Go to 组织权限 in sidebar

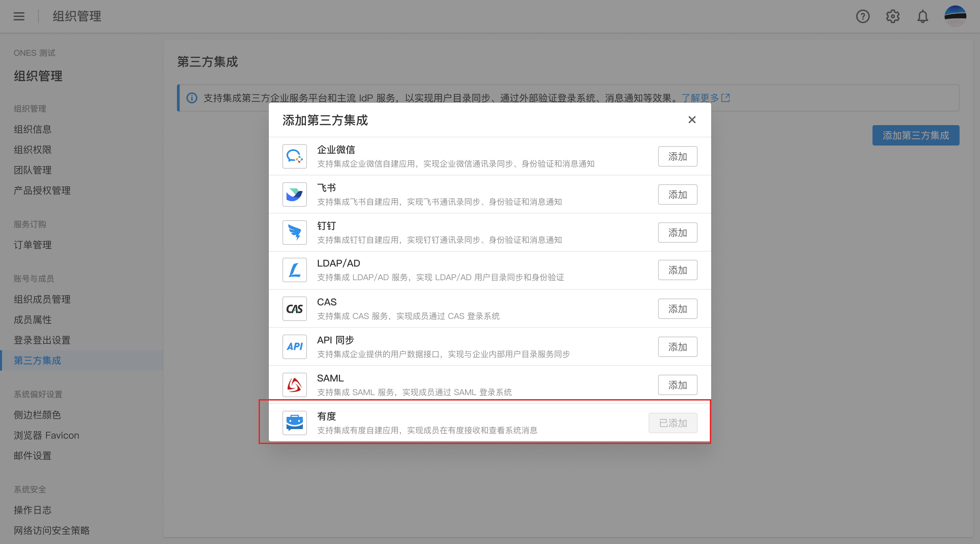coord(33,150)
